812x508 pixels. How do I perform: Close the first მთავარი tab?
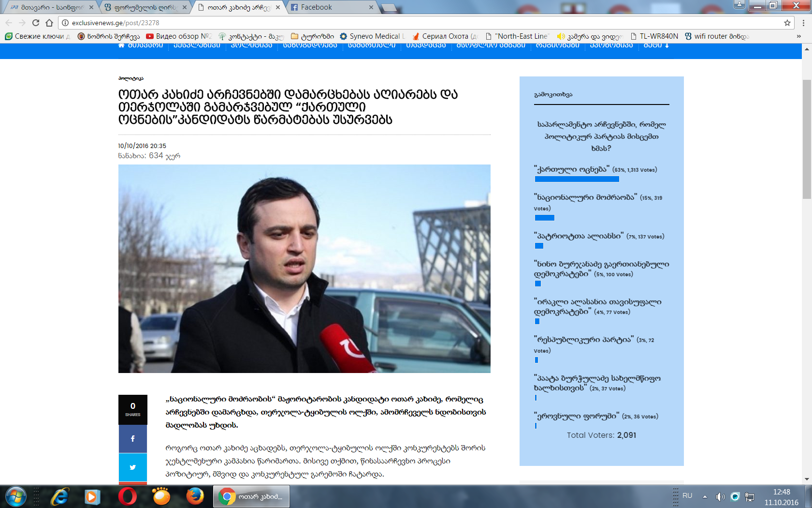(x=91, y=7)
